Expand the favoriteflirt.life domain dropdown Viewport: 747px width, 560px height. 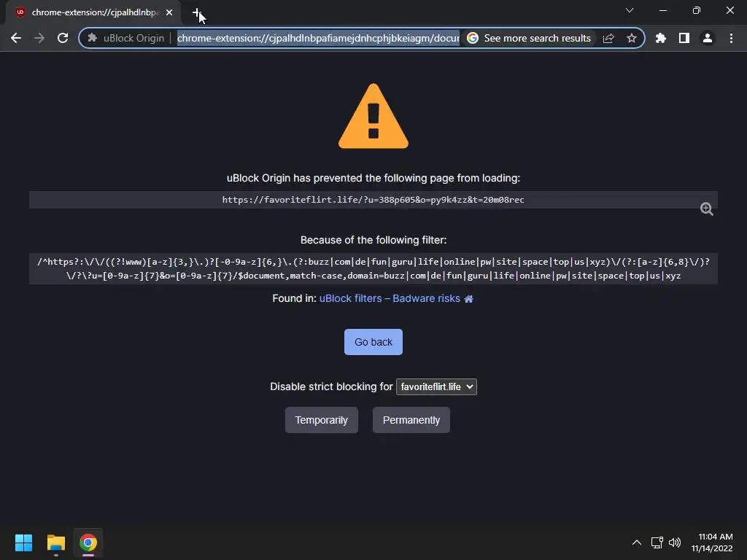pyautogui.click(x=436, y=386)
